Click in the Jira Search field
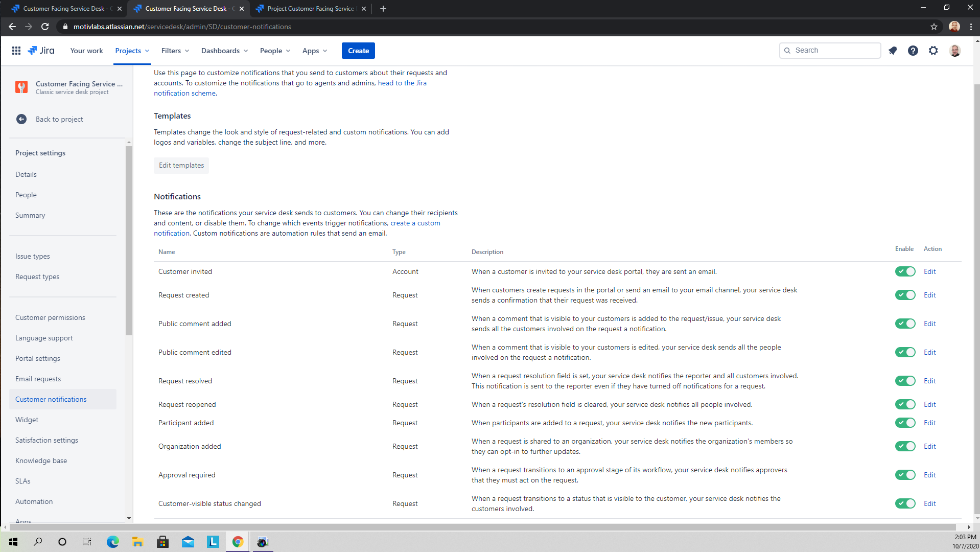This screenshot has width=980, height=552. 830,50
